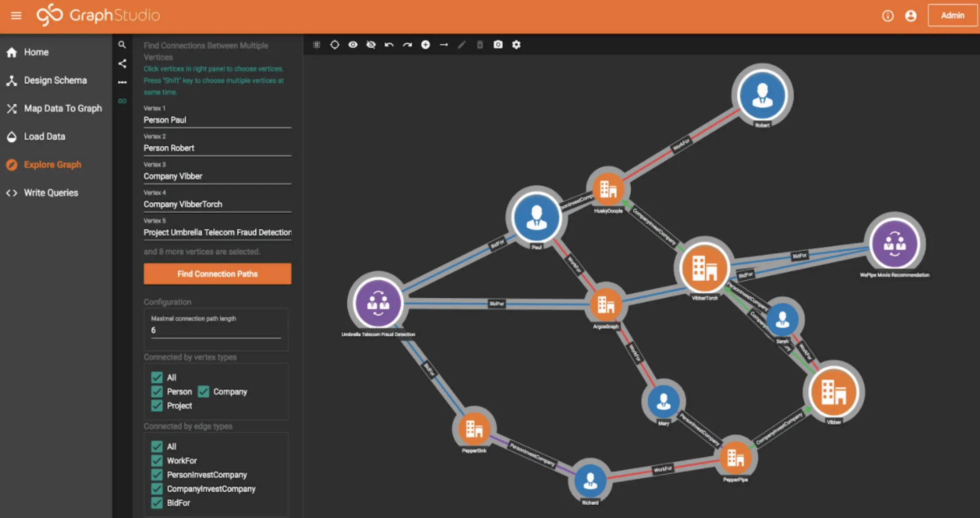Open the graph settings gear icon
Screen dimensions: 980x518
click(516, 45)
